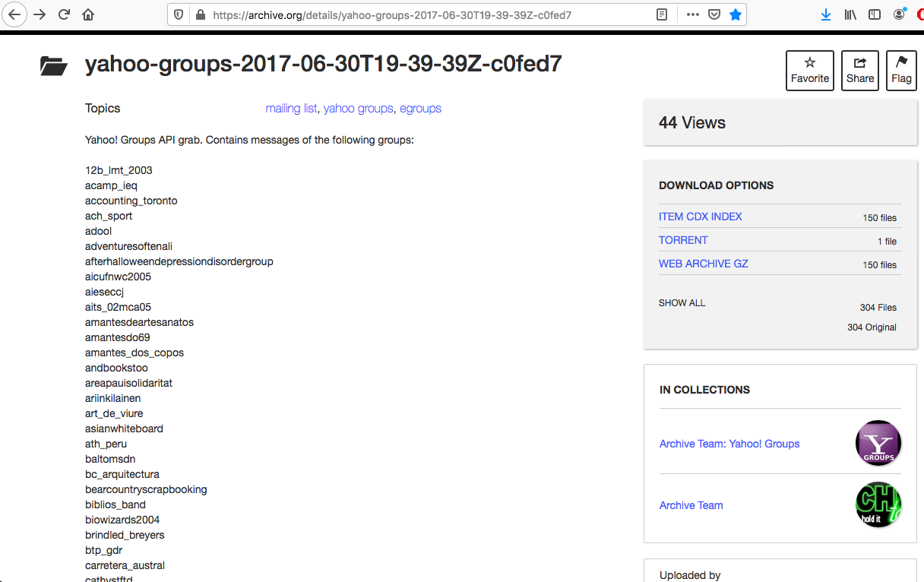Click group name 'amantesdeartesanatos'
The image size is (924, 582).
click(x=139, y=322)
